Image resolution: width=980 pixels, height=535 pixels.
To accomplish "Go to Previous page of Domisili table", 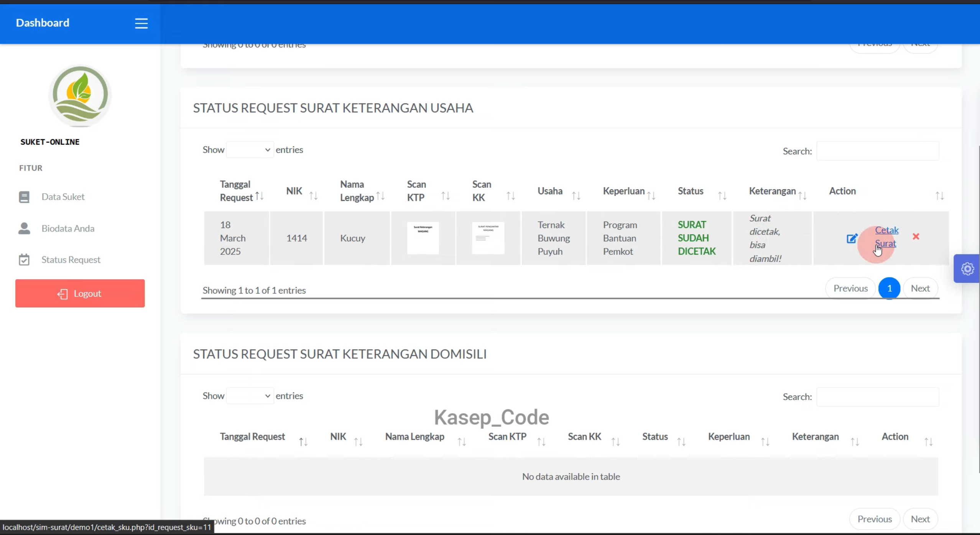I will 875,519.
